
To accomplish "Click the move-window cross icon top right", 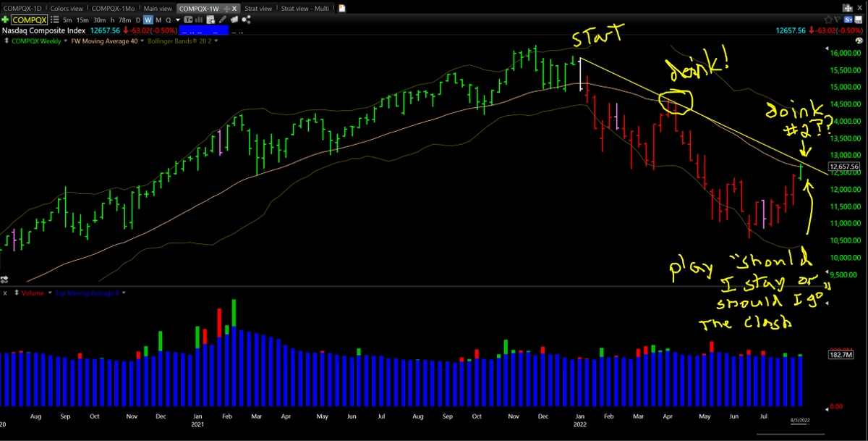I will [x=848, y=8].
